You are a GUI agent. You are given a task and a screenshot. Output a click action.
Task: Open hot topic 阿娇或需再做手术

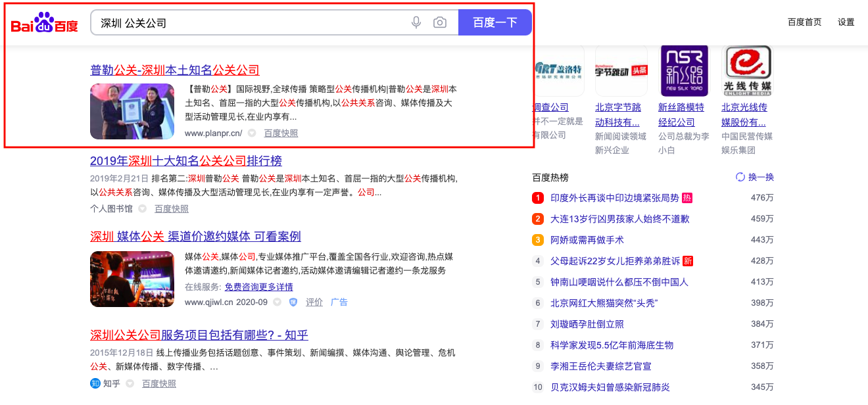click(x=587, y=240)
